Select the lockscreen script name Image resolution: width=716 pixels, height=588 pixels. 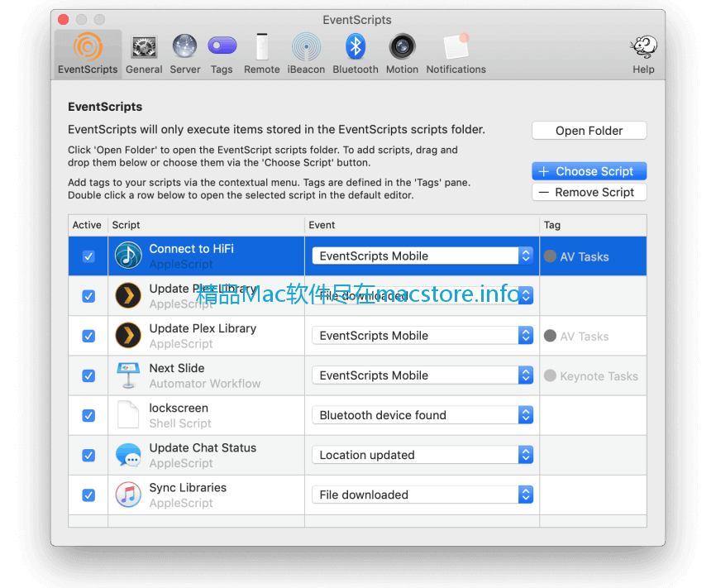point(179,408)
